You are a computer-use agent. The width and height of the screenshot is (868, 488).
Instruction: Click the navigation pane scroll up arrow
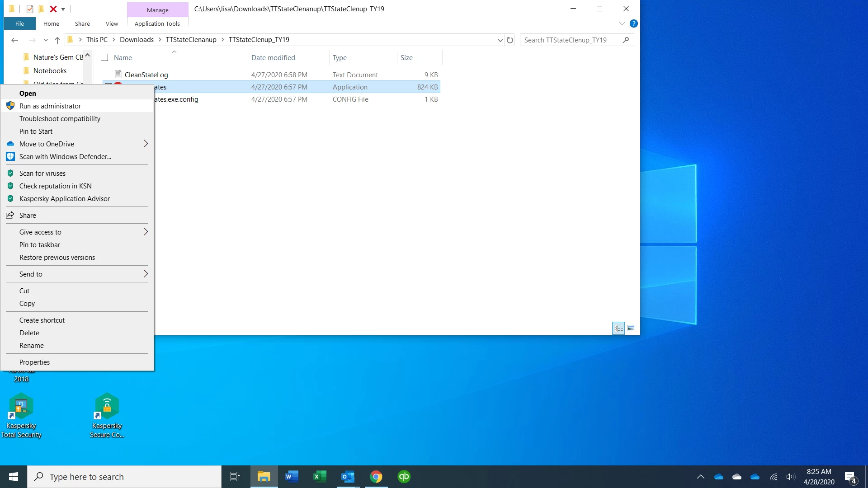[x=88, y=55]
